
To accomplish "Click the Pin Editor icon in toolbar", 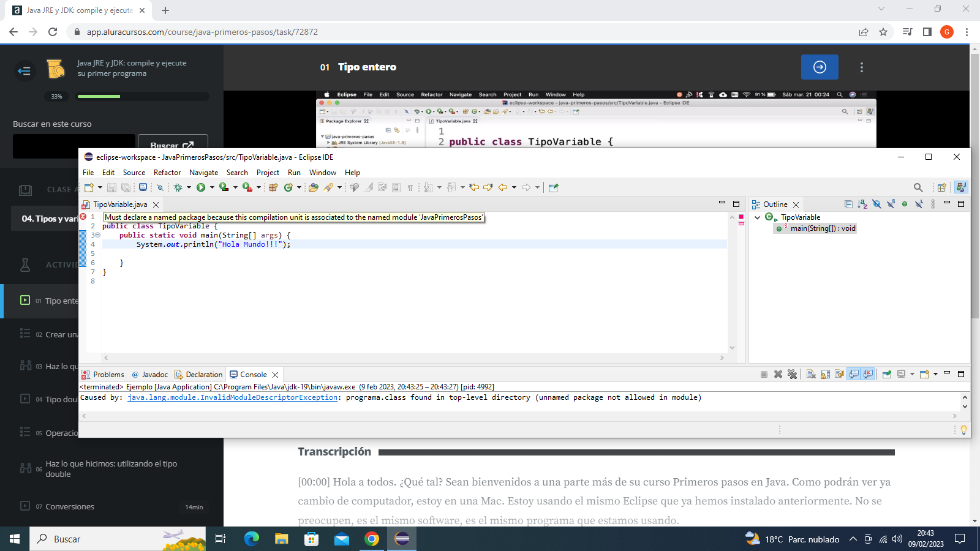I will pyautogui.click(x=553, y=187).
